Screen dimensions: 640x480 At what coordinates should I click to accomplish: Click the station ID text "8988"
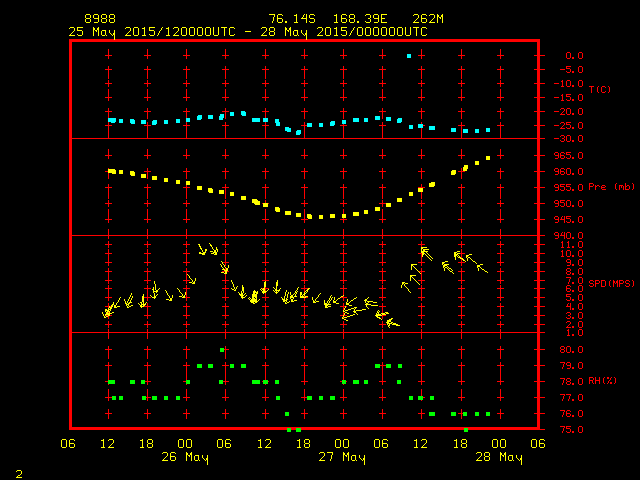[100, 19]
